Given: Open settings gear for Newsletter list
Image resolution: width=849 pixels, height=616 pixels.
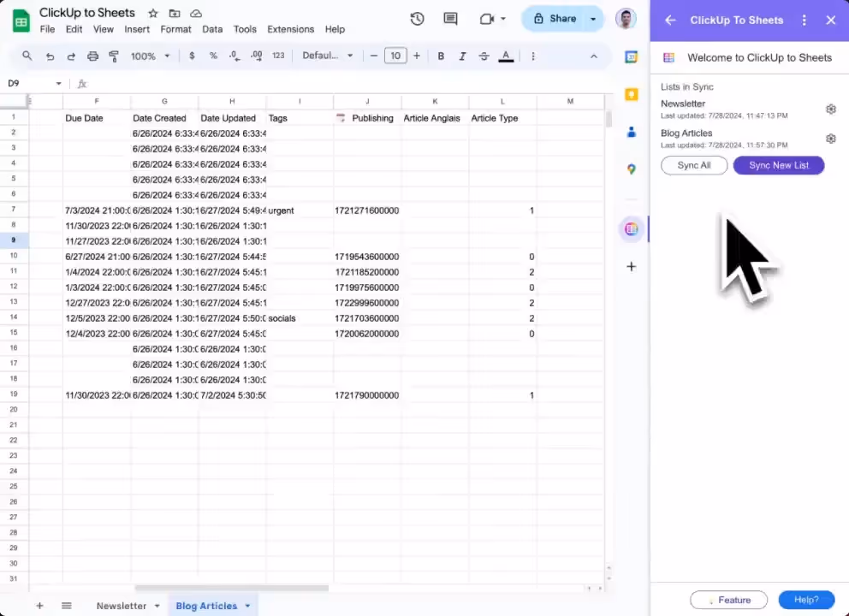Looking at the screenshot, I should 830,110.
